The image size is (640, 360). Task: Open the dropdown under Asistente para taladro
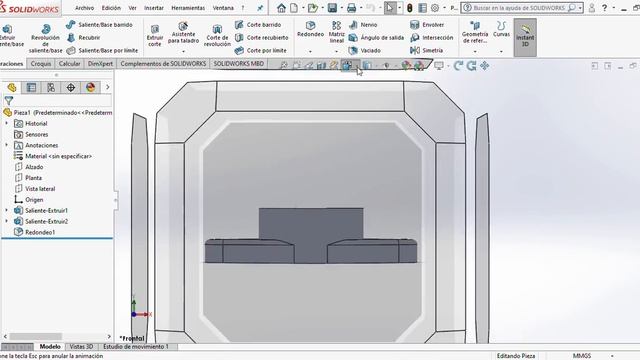pyautogui.click(x=183, y=52)
